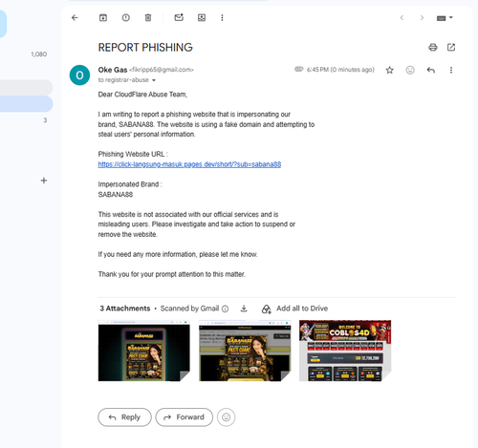Click the subject REPORT PHISHING
The height and width of the screenshot is (448, 478).
(145, 48)
